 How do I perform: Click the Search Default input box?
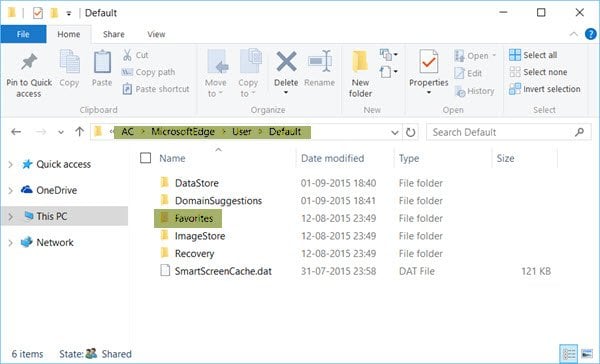[502, 132]
